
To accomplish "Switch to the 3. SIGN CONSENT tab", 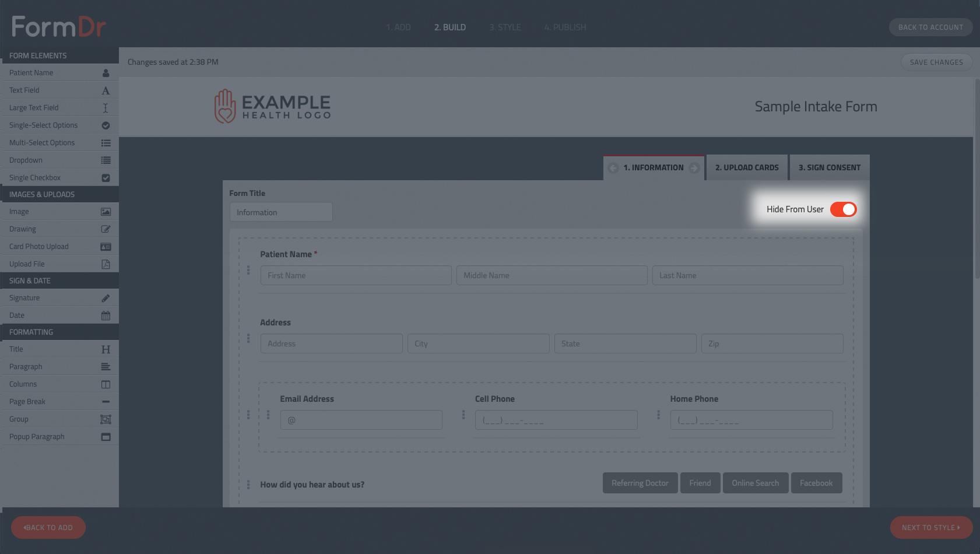I will coord(830,167).
